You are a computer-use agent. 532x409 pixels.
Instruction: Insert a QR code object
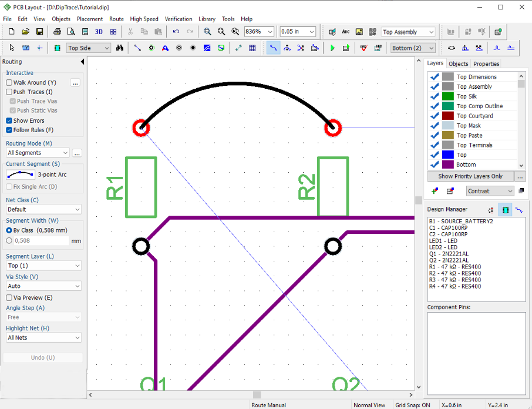pyautogui.click(x=372, y=32)
